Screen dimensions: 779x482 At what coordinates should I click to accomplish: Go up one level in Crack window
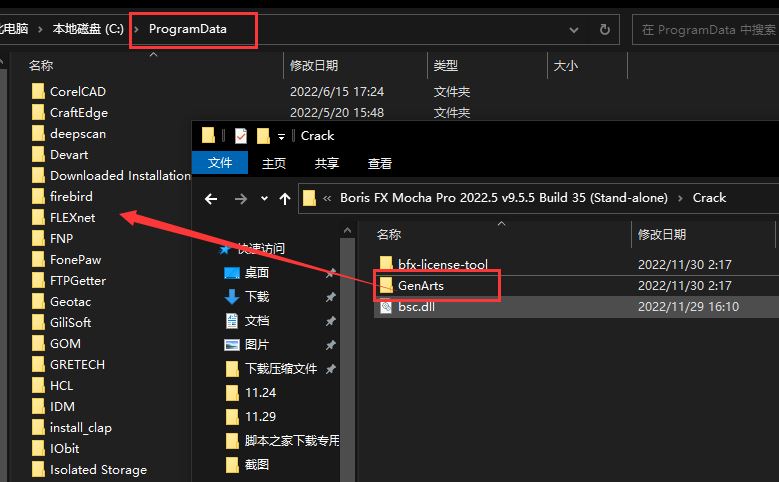click(x=285, y=199)
